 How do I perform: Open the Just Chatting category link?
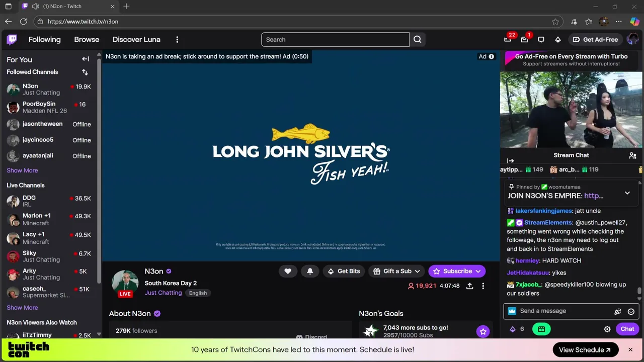pyautogui.click(x=163, y=293)
